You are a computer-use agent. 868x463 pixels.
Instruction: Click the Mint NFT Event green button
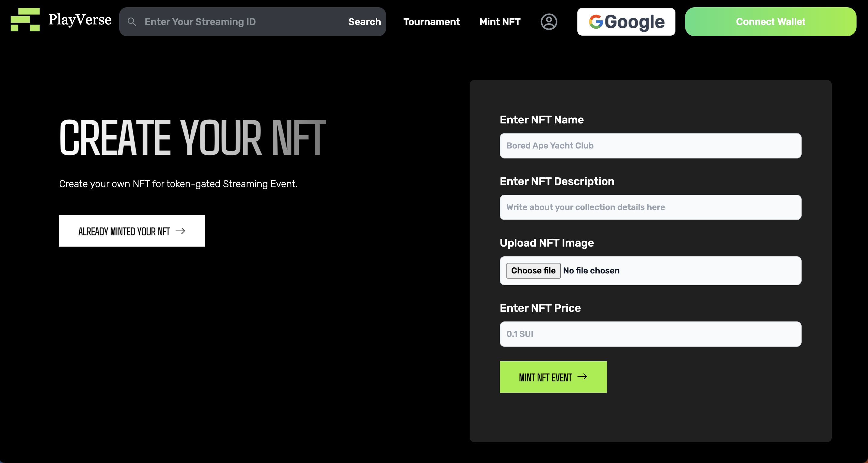click(x=553, y=377)
